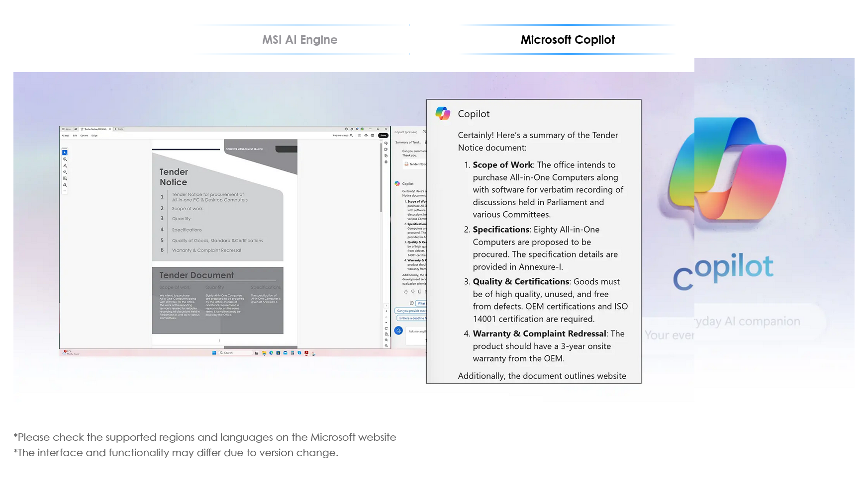
Task: Open the comments panel icon on right rail
Action: coord(386,143)
